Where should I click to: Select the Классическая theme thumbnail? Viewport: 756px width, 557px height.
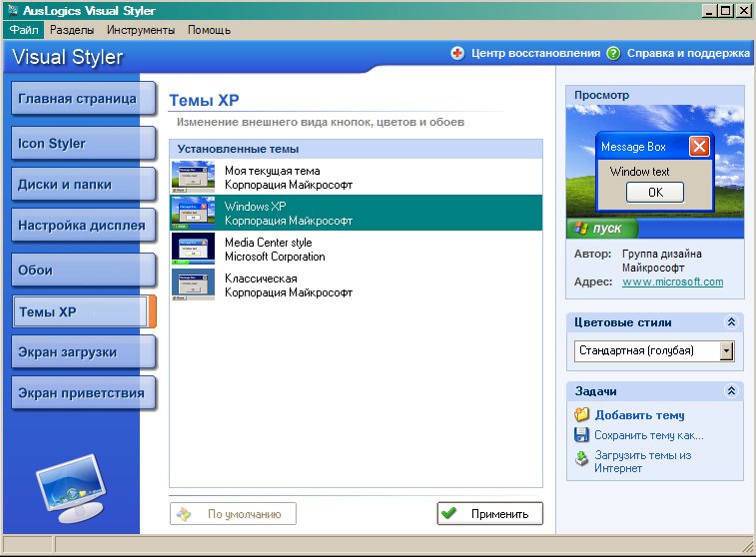[193, 284]
